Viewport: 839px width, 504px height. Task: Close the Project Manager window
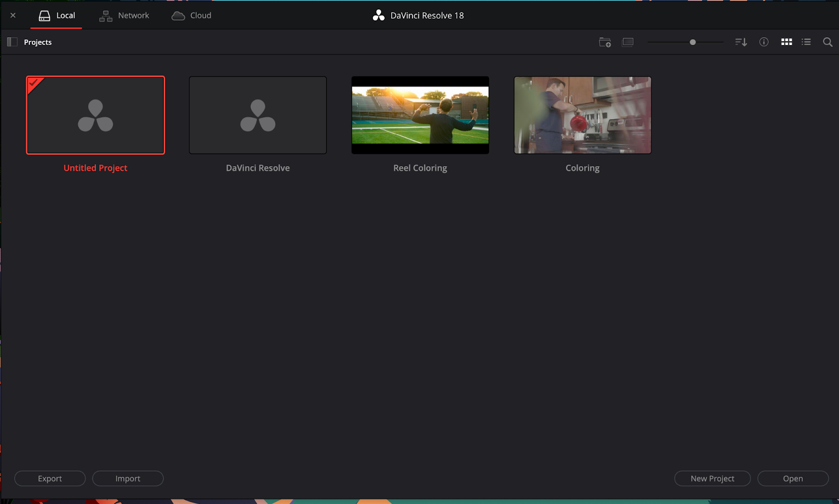click(13, 16)
